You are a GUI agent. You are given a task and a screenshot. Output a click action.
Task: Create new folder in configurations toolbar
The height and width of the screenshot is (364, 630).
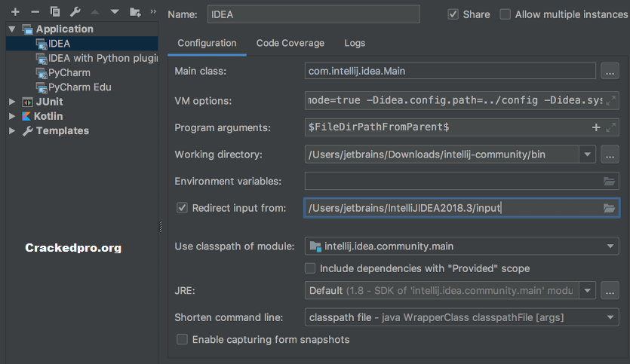(x=135, y=12)
